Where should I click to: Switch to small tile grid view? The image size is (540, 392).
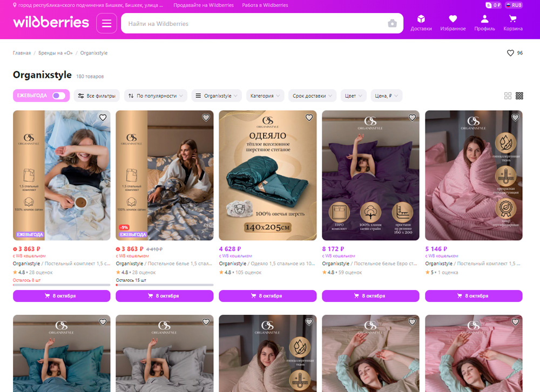pos(519,96)
